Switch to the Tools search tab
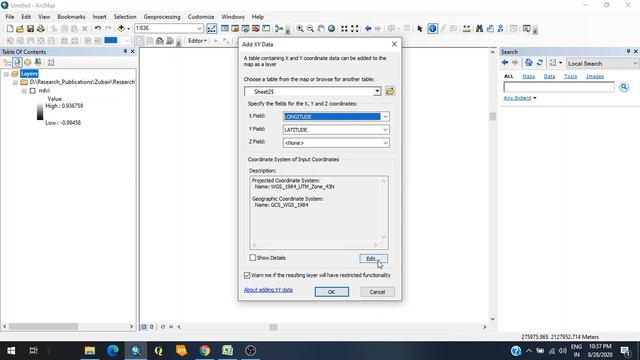Image resolution: width=640 pixels, height=360 pixels. (x=571, y=76)
